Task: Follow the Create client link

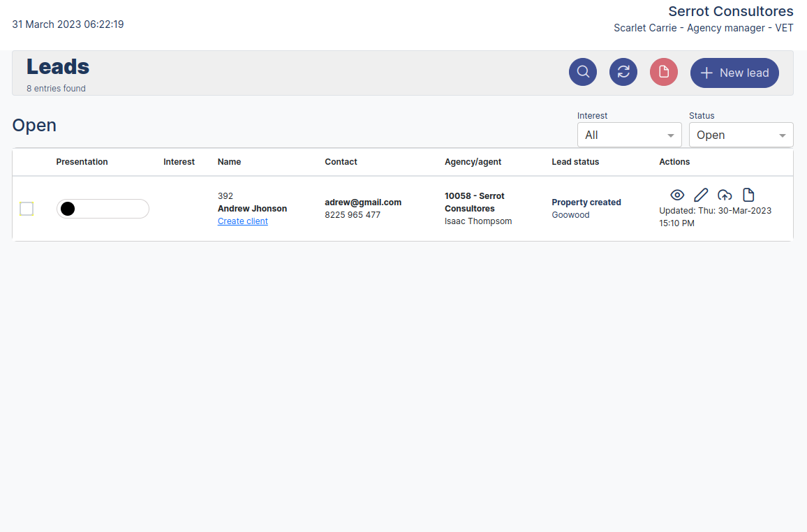Action: 242,221
